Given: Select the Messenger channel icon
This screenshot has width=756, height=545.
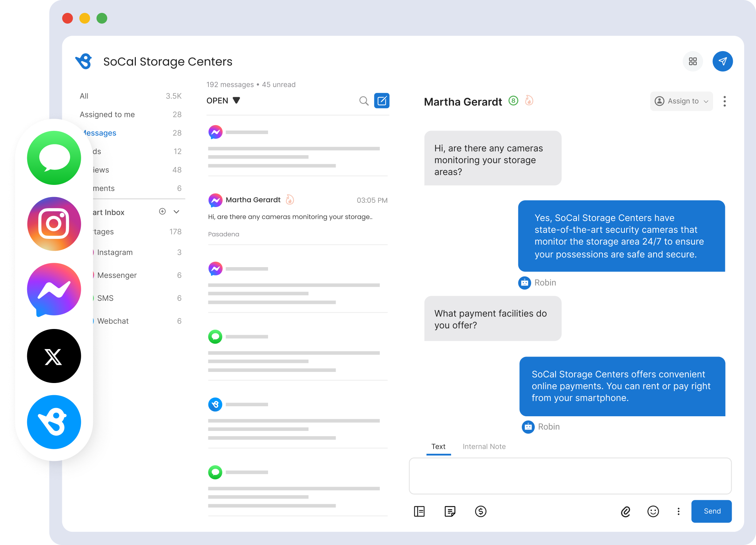Looking at the screenshot, I should [54, 290].
